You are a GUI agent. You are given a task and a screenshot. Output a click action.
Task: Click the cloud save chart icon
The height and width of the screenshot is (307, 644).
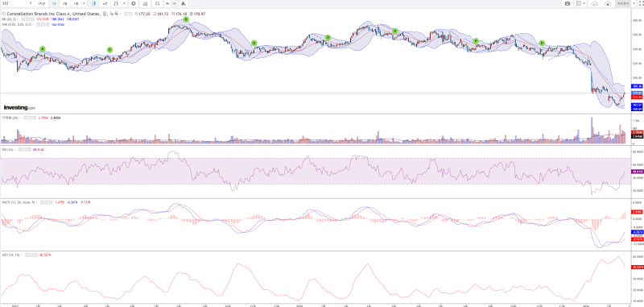[608, 4]
